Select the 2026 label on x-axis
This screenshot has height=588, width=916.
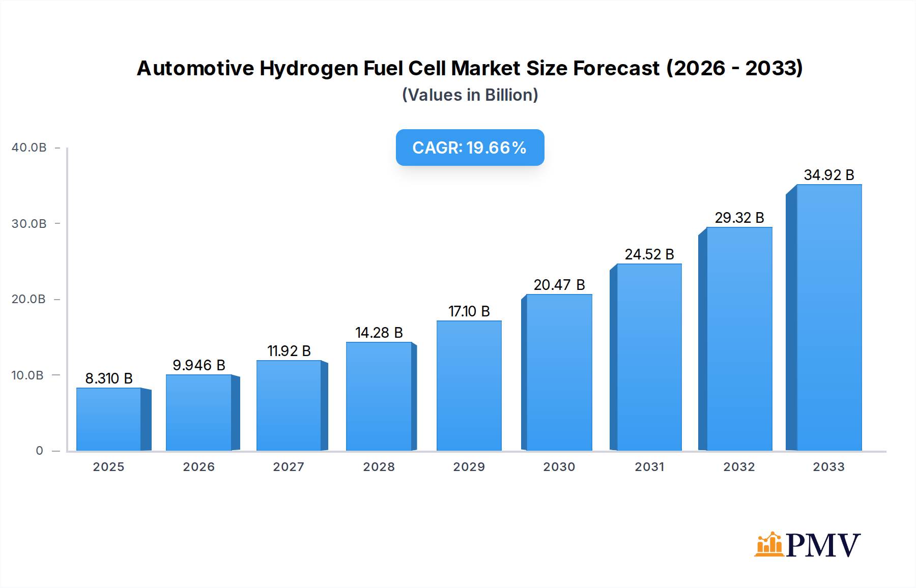click(x=198, y=467)
